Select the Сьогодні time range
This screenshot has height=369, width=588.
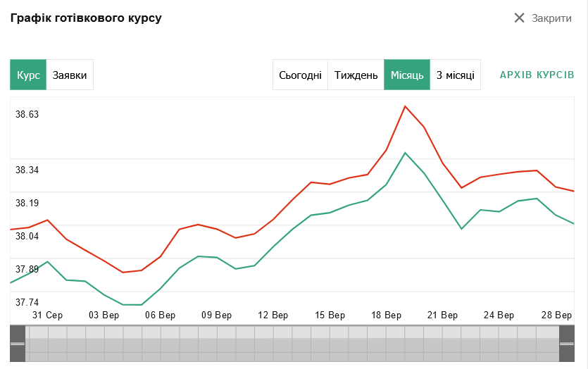pyautogui.click(x=300, y=75)
